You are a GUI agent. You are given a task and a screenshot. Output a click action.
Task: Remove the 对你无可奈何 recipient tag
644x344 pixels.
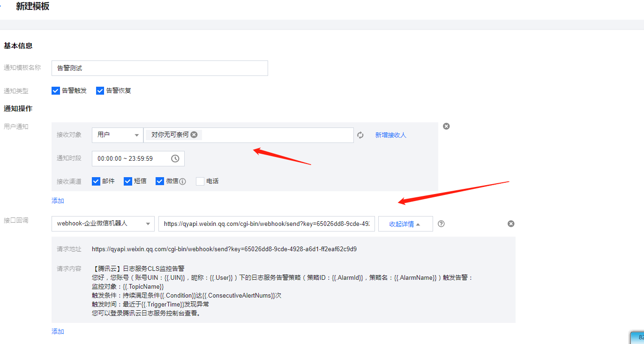tap(194, 135)
